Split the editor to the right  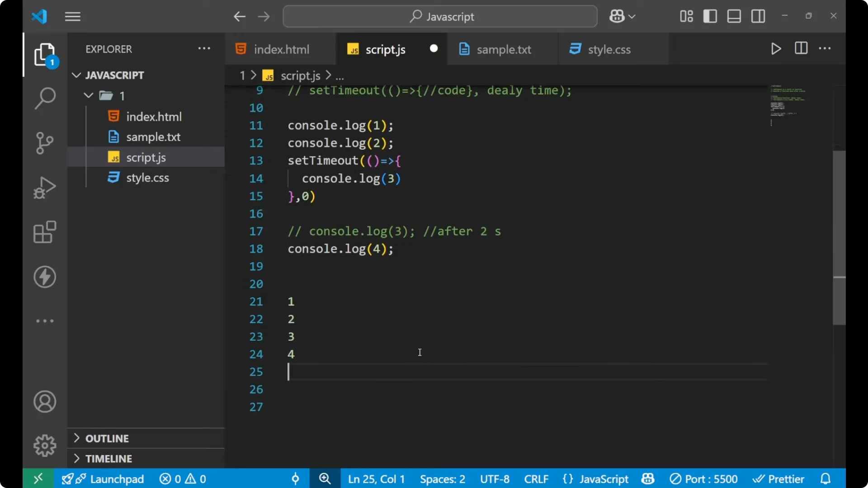tap(801, 48)
